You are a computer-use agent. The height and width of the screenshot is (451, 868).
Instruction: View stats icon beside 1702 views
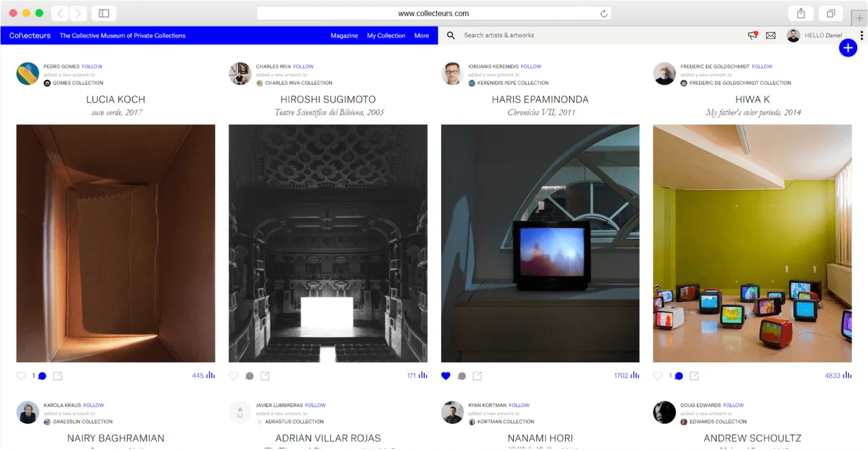[x=635, y=375]
